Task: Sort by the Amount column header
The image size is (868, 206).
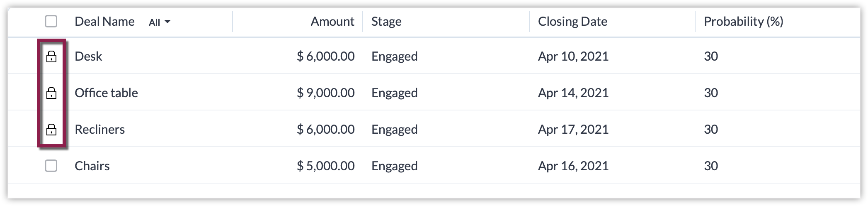Action: click(x=332, y=22)
